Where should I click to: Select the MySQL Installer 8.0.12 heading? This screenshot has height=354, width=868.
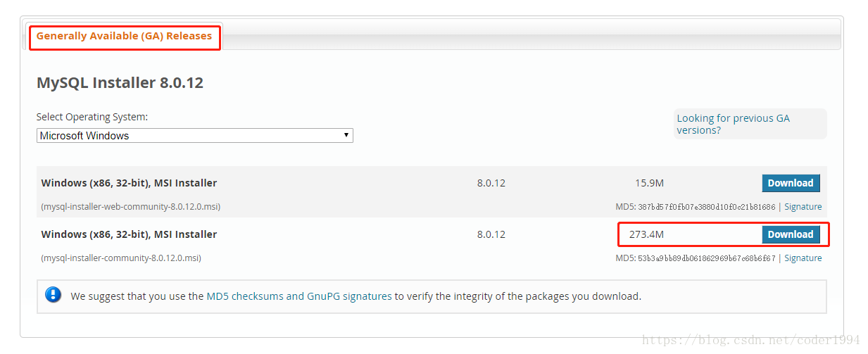click(x=120, y=82)
